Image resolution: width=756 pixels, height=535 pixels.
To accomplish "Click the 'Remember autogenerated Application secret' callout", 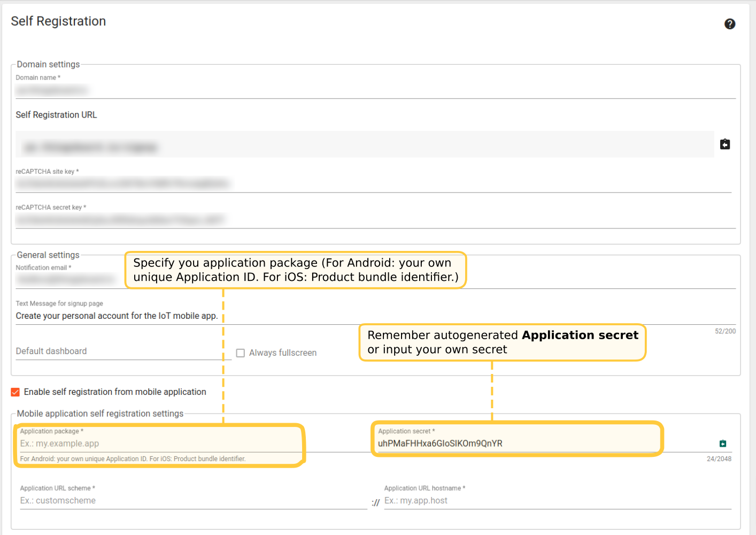I will 502,342.
